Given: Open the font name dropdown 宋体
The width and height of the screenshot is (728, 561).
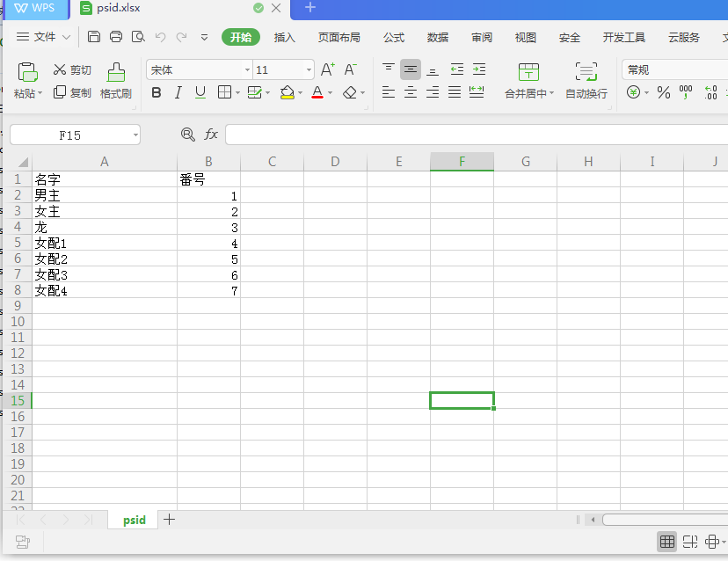Looking at the screenshot, I should coord(247,70).
